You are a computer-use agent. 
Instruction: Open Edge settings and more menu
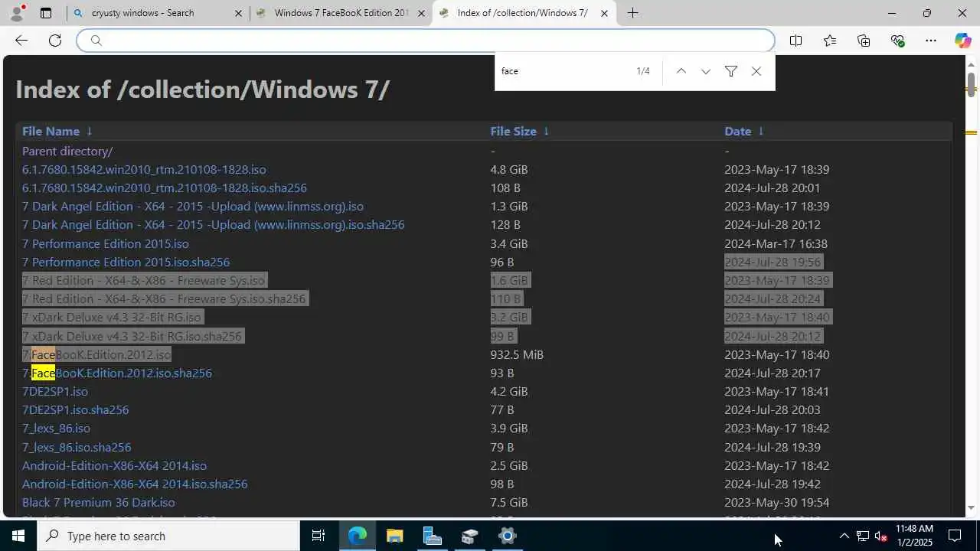tap(931, 41)
